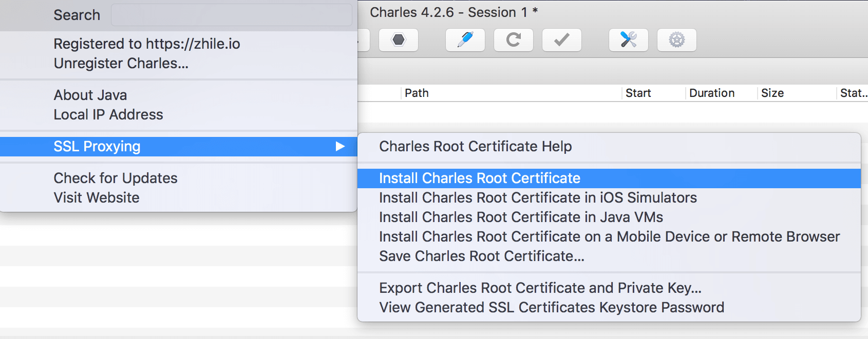Sort by the Duration column header
This screenshot has width=868, height=339.
click(721, 93)
